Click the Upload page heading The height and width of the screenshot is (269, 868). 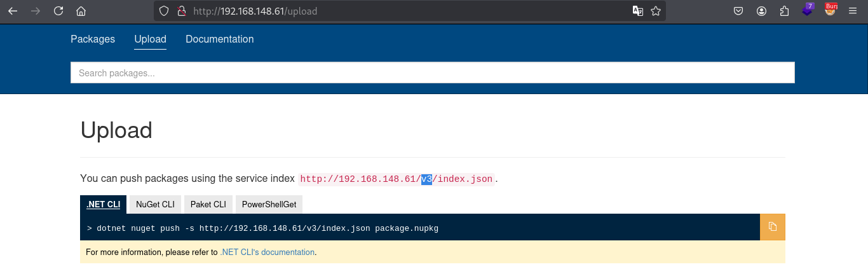[116, 130]
